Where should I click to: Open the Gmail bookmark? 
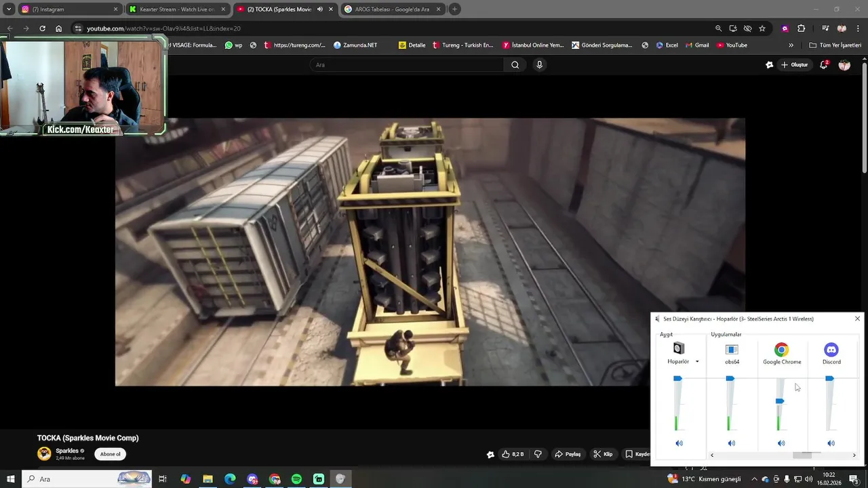click(x=696, y=45)
